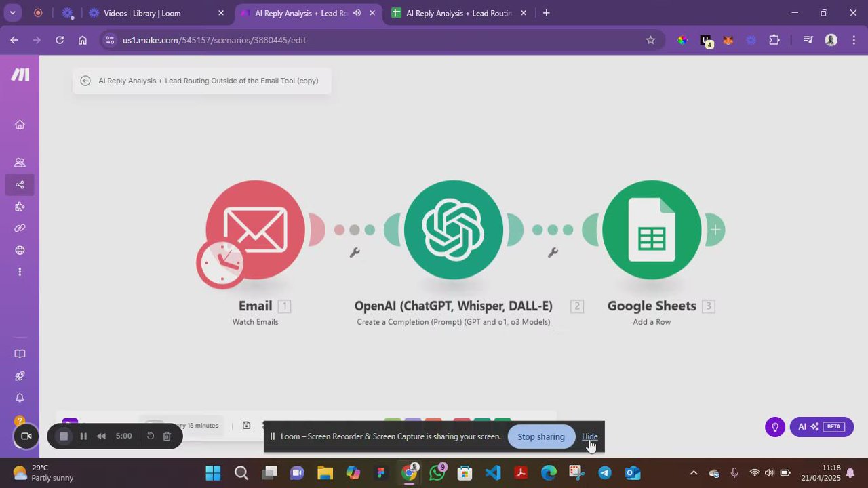868x488 pixels.
Task: Open the rocket What's new icon
Action: (20, 376)
